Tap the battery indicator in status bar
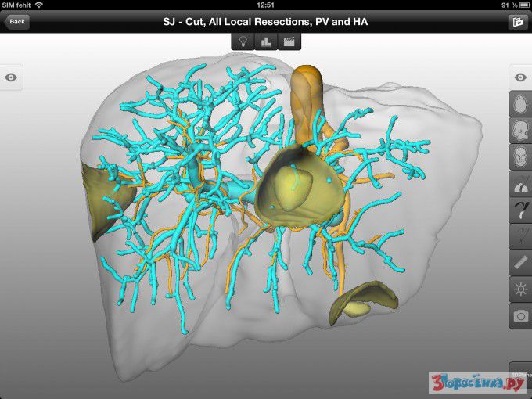 tap(519, 5)
